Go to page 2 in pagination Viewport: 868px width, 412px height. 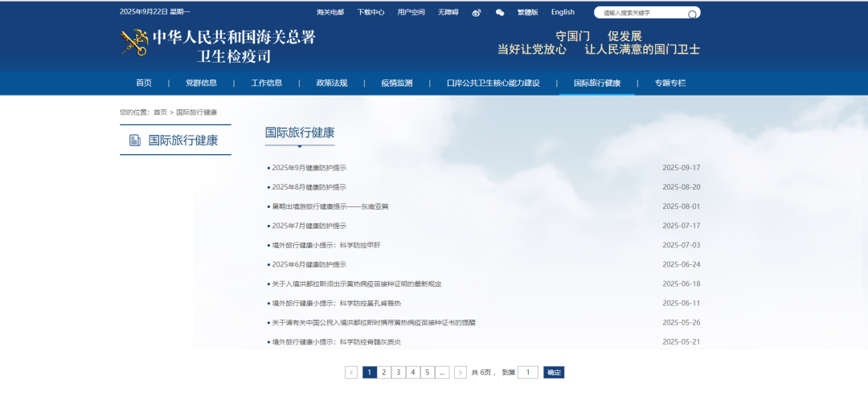(383, 373)
